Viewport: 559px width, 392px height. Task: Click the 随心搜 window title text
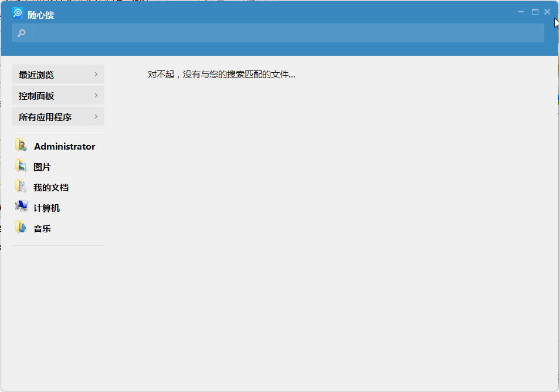[41, 15]
